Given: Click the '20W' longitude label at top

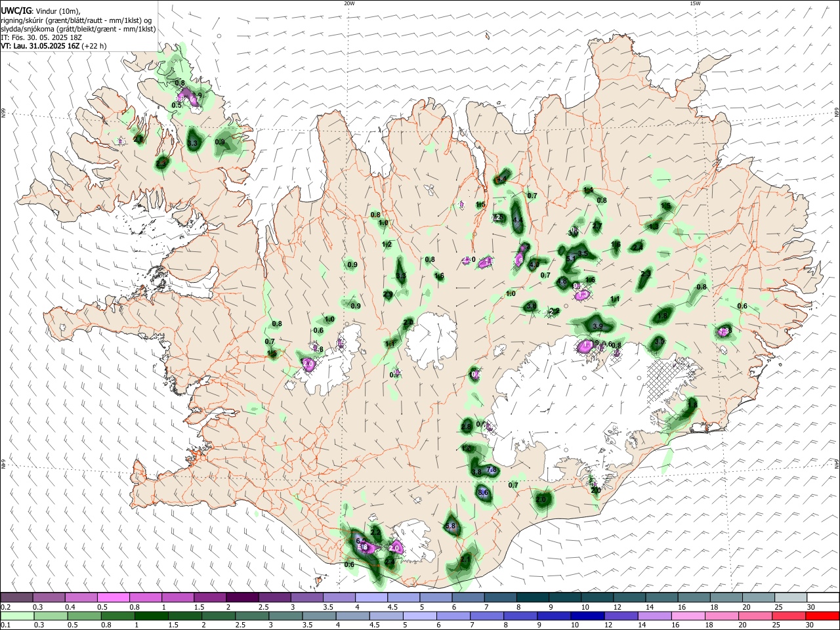Looking at the screenshot, I should pyautogui.click(x=349, y=3).
